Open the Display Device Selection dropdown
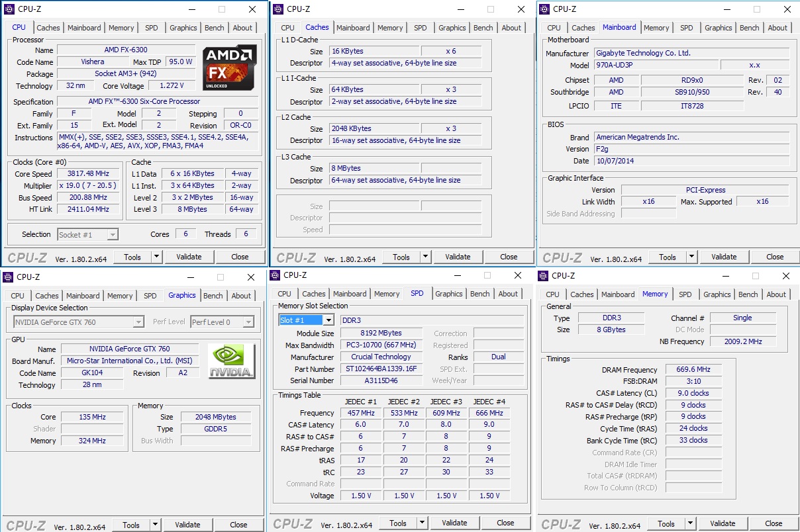Screen dimensions: 800x532 pos(138,322)
